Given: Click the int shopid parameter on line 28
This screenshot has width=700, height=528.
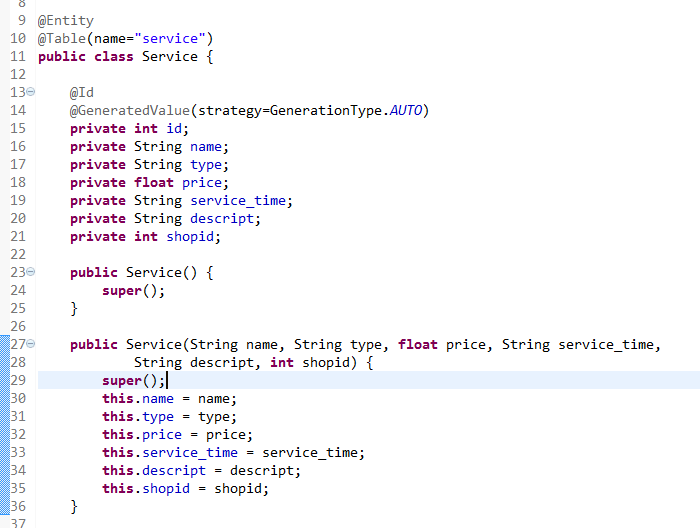Looking at the screenshot, I should click(x=310, y=362).
